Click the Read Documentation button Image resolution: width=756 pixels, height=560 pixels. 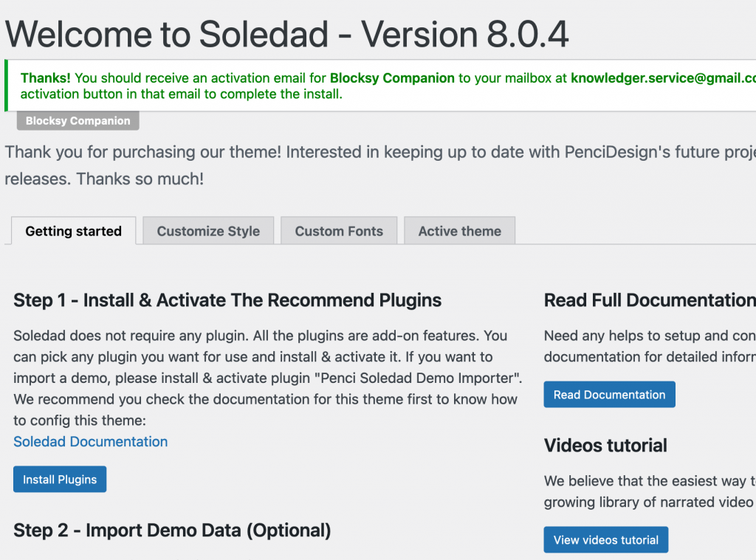point(609,394)
